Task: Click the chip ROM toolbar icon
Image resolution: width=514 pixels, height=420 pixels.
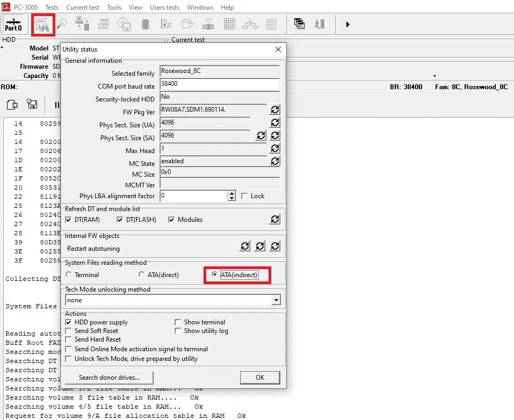Action: (x=145, y=24)
